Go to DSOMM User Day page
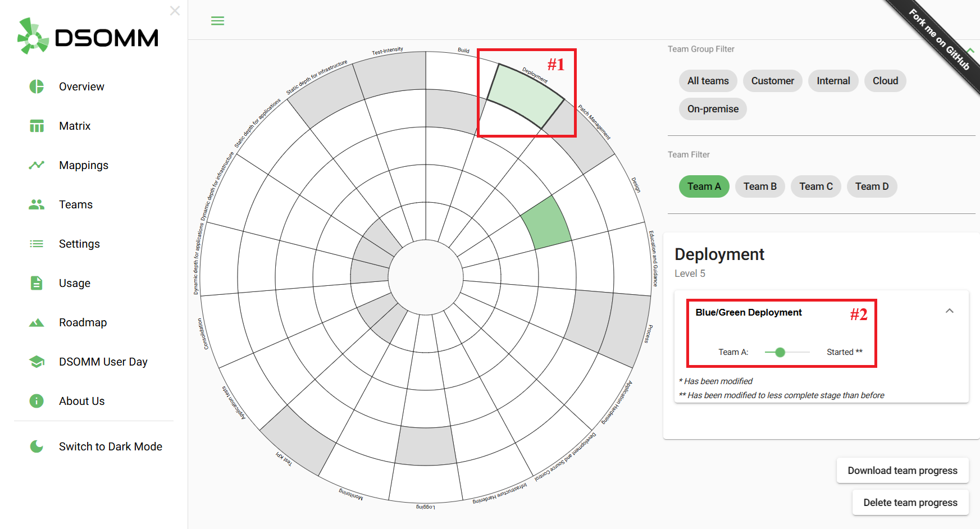This screenshot has width=980, height=529. [103, 362]
